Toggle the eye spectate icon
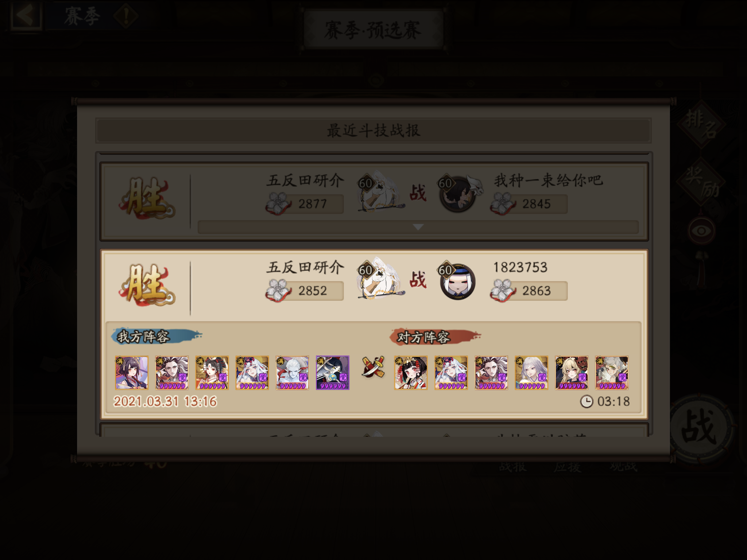Screen dimensions: 747x560 [701, 230]
